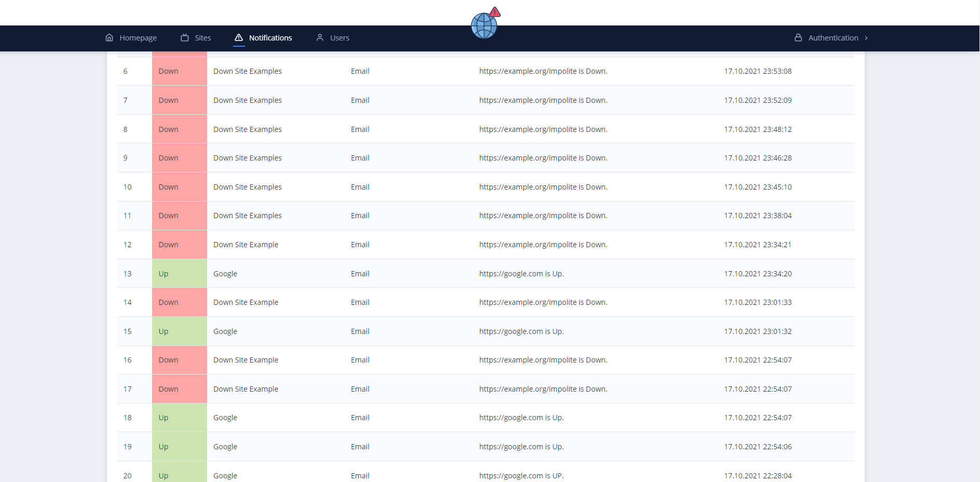Click the Homepage link
Screen dimensions: 980x482
click(x=138, y=37)
